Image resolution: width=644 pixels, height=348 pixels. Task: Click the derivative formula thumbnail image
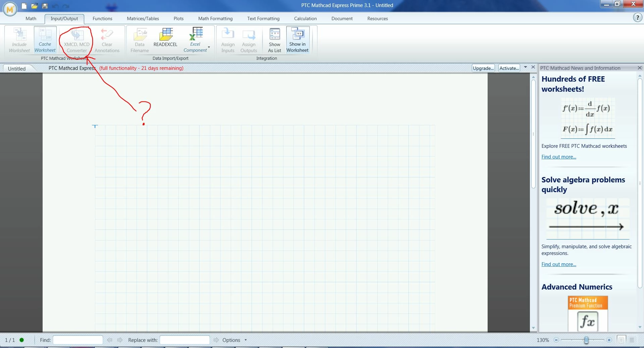coord(588,118)
